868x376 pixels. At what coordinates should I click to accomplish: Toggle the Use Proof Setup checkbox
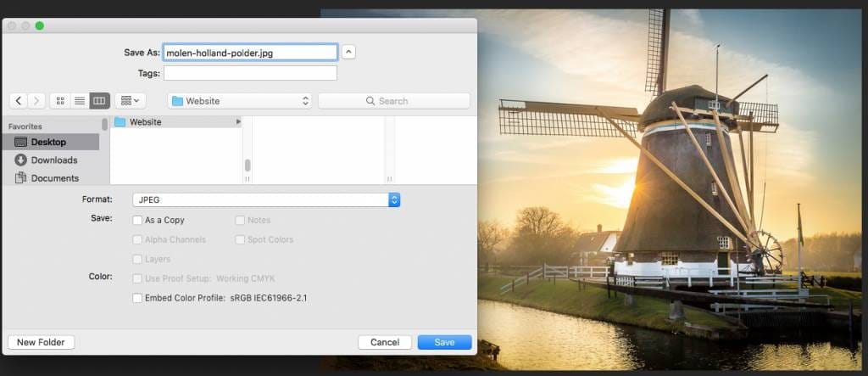(x=137, y=278)
